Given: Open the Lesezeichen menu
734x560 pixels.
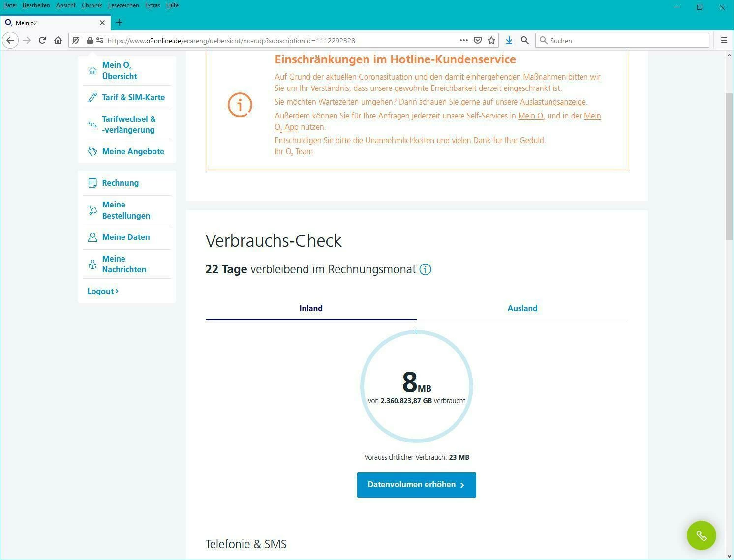Looking at the screenshot, I should [x=123, y=5].
